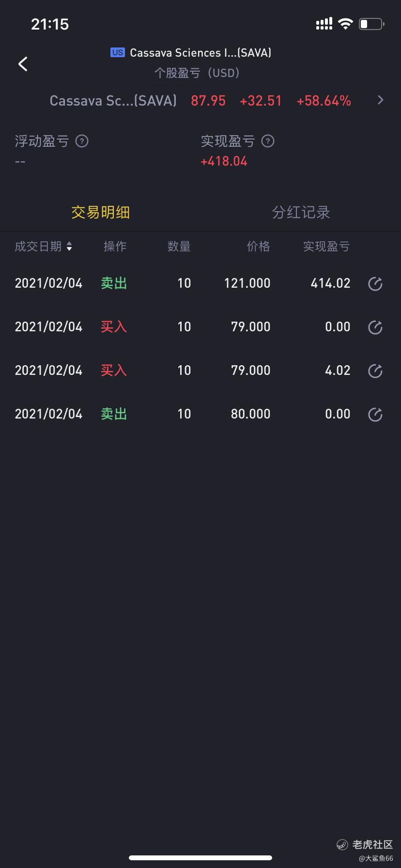Image resolution: width=401 pixels, height=868 pixels.
Task: Tap realized profit value +418.04
Action: (224, 161)
